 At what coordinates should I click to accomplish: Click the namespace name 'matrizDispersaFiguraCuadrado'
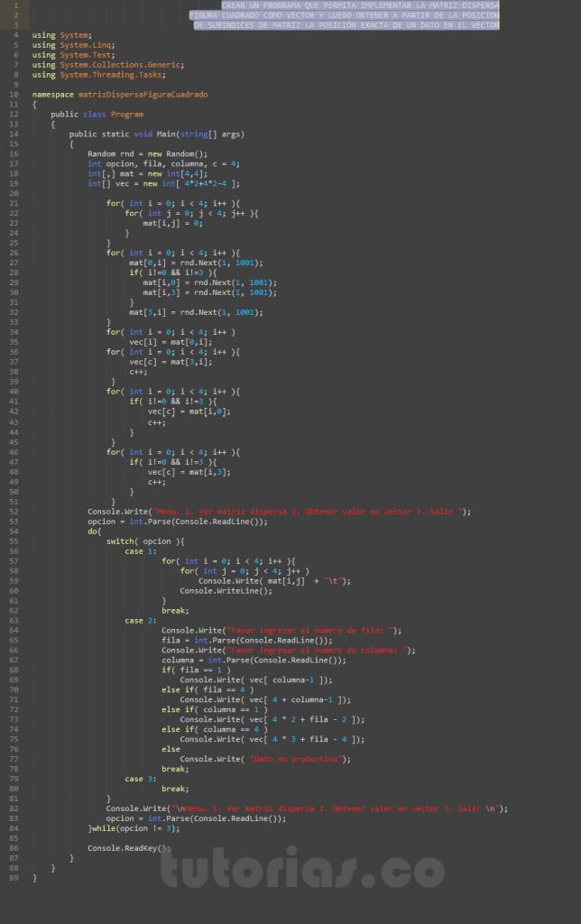pyautogui.click(x=143, y=94)
